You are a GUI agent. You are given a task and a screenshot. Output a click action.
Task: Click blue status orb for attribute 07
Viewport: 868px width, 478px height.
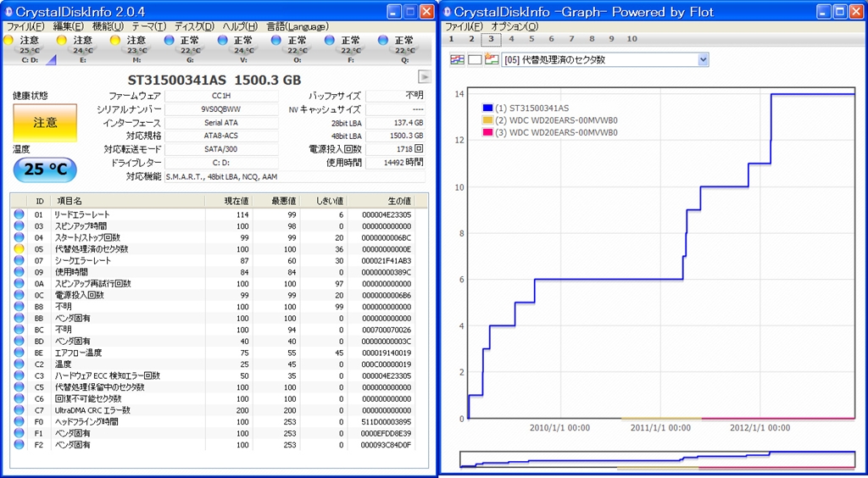coord(19,260)
